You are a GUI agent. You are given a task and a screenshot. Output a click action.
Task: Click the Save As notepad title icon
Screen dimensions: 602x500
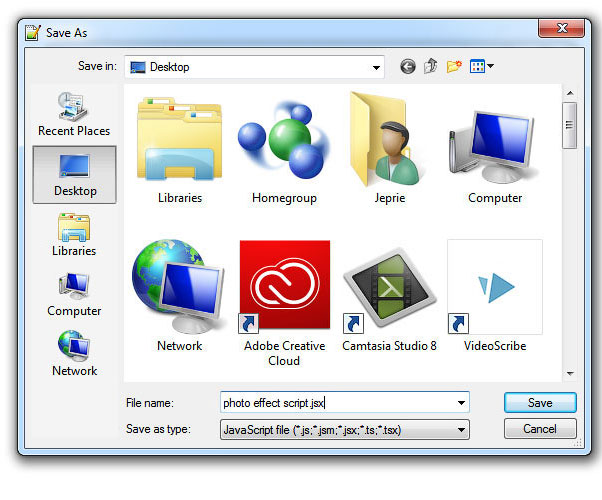[33, 32]
